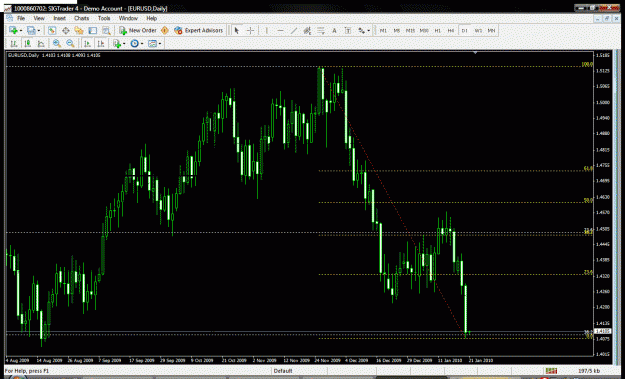The image size is (625, 379).
Task: Open a new chart window
Action: 13,30
